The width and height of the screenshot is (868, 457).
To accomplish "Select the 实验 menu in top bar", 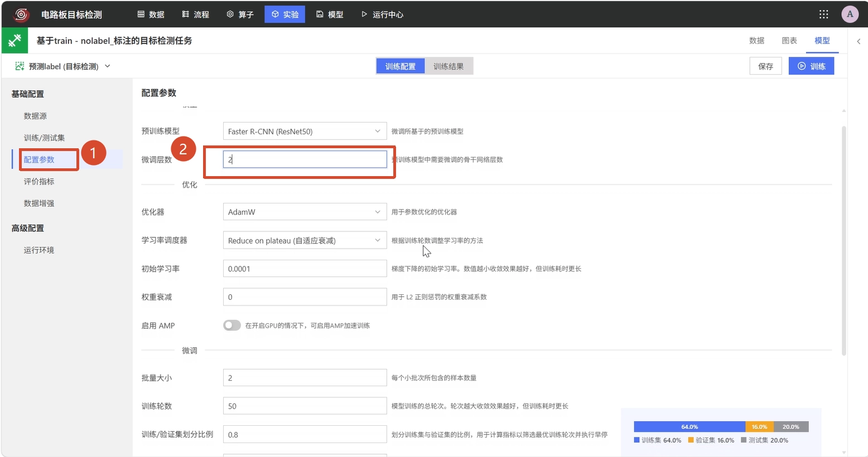I will tap(284, 14).
